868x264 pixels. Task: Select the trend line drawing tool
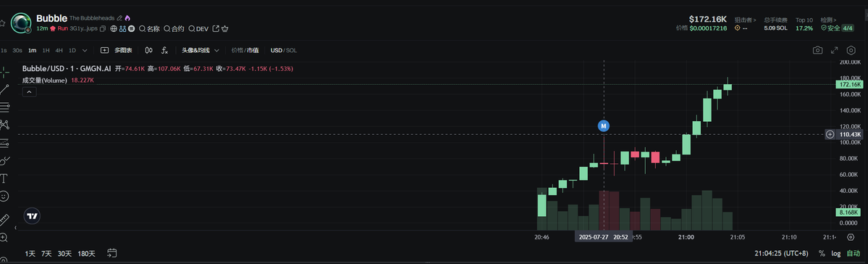(x=4, y=89)
